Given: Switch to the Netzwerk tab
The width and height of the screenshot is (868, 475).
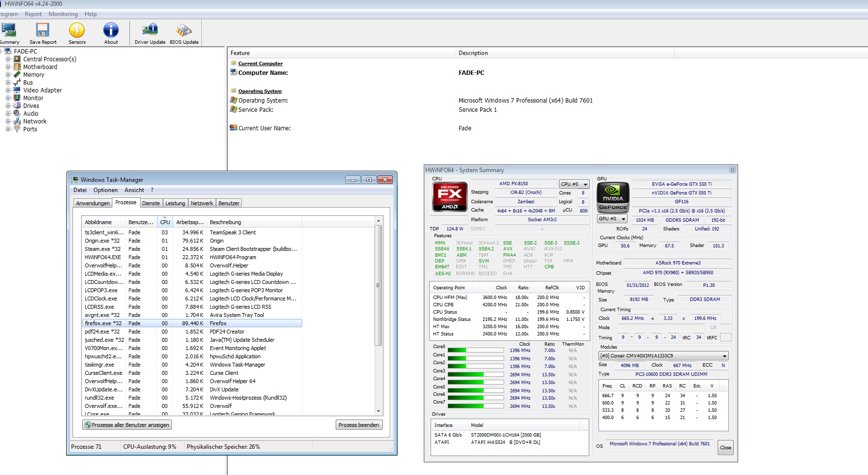Looking at the screenshot, I should pos(202,203).
